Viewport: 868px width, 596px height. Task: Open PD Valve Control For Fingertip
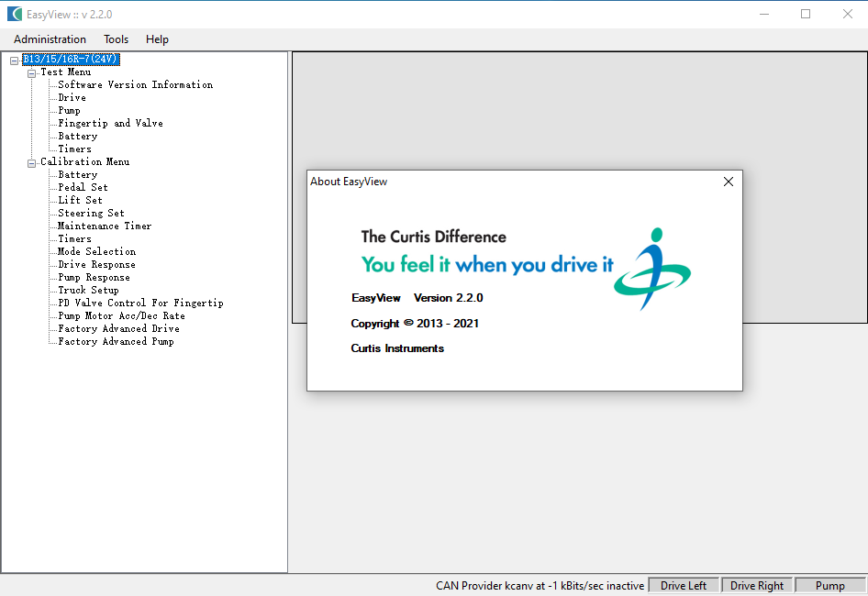pos(140,303)
